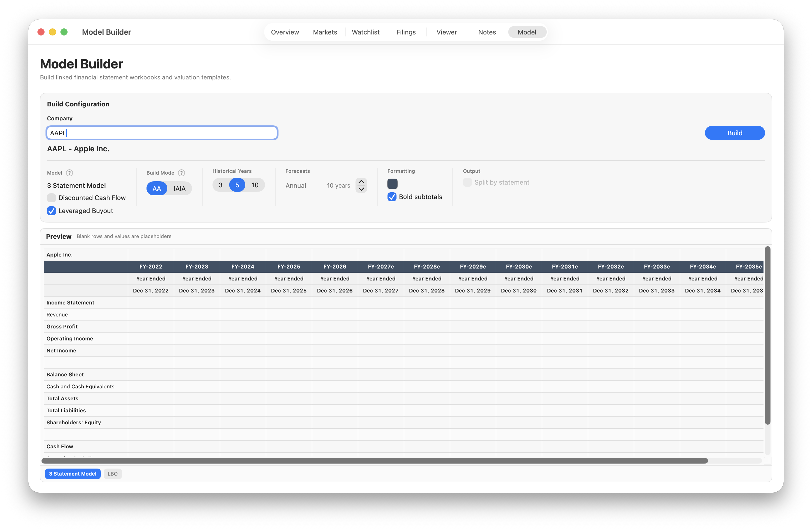Click the Balance Sheet section header
Image resolution: width=812 pixels, height=530 pixels.
click(x=65, y=375)
